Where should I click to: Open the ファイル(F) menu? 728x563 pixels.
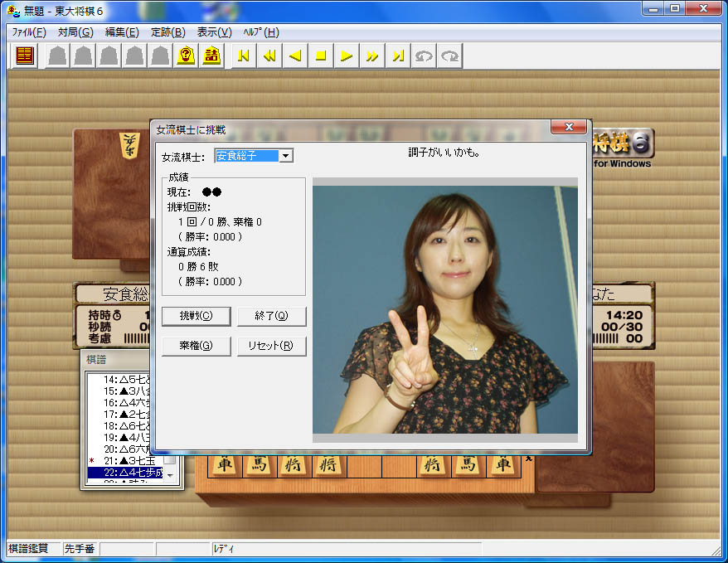click(29, 32)
